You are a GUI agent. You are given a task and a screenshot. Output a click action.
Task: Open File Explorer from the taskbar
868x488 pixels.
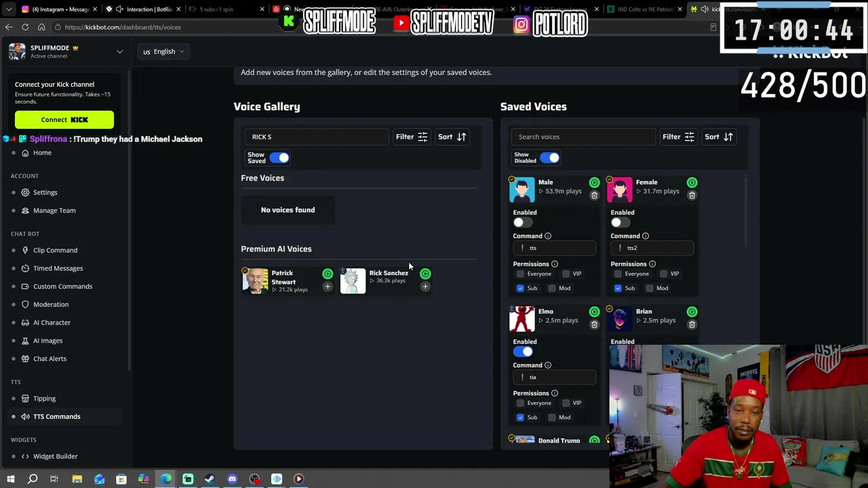pos(77,479)
